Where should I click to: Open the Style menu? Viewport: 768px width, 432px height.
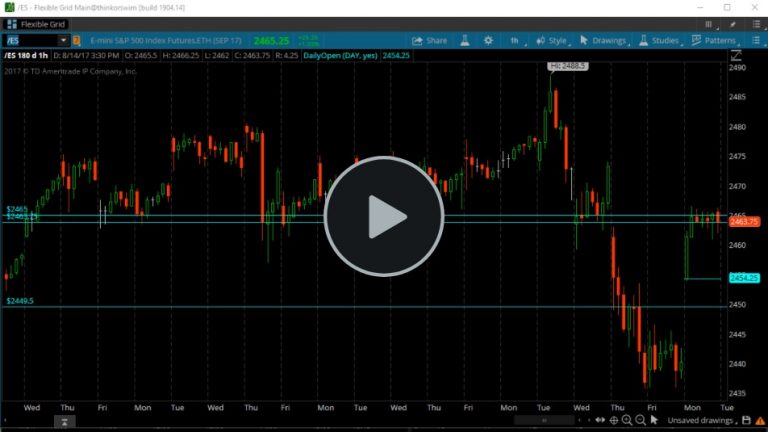[552, 41]
